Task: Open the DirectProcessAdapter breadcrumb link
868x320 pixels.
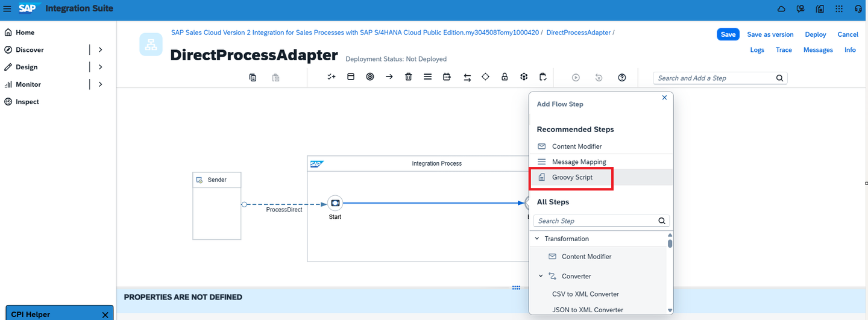Action: 579,33
